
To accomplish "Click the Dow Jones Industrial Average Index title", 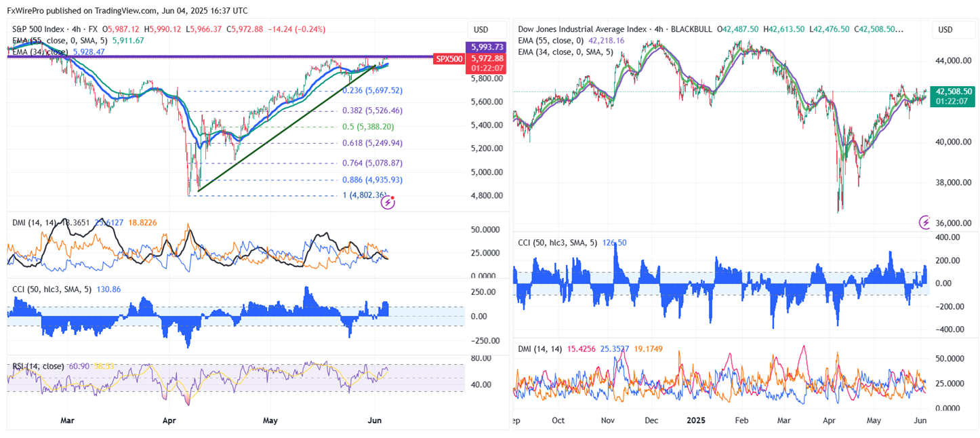I will [x=581, y=29].
